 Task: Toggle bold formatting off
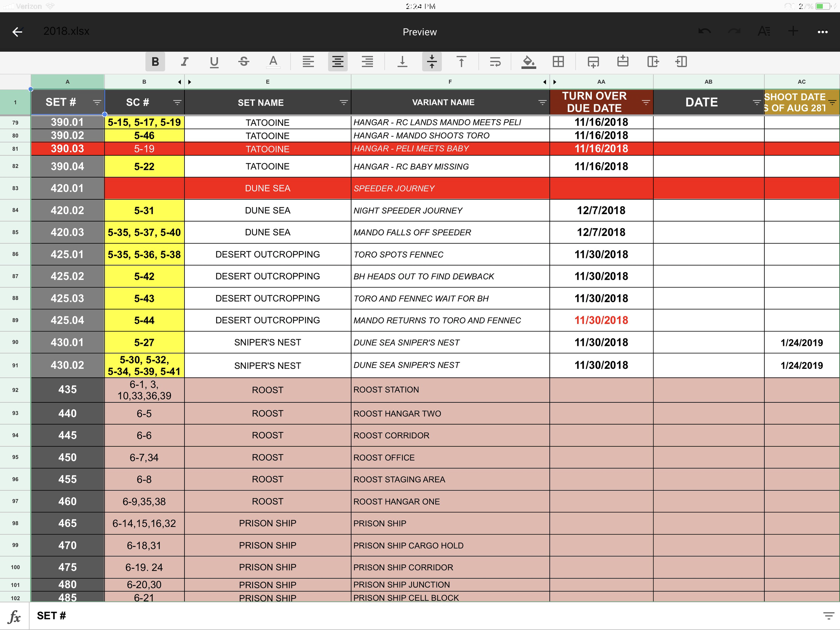point(155,62)
